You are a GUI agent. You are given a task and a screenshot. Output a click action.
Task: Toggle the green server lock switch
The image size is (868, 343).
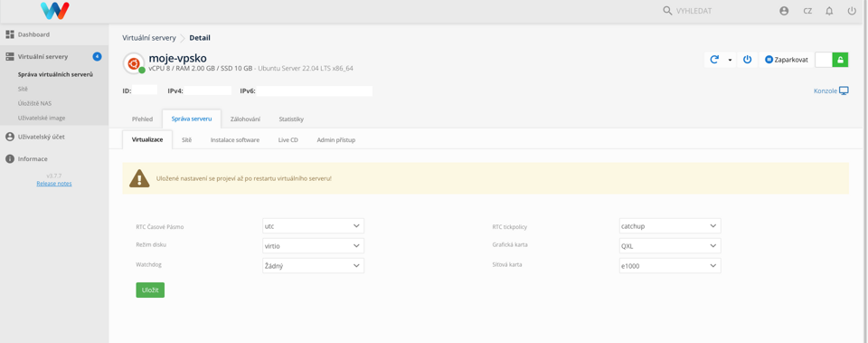(x=832, y=60)
